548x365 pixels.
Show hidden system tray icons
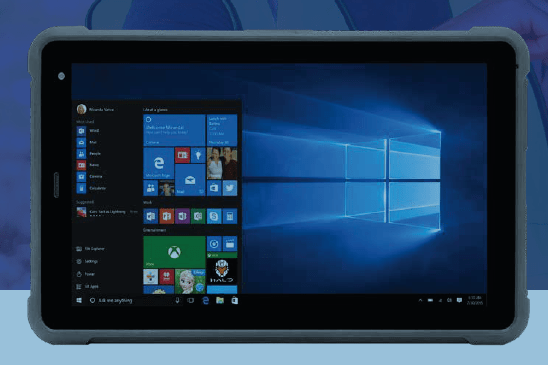click(420, 300)
